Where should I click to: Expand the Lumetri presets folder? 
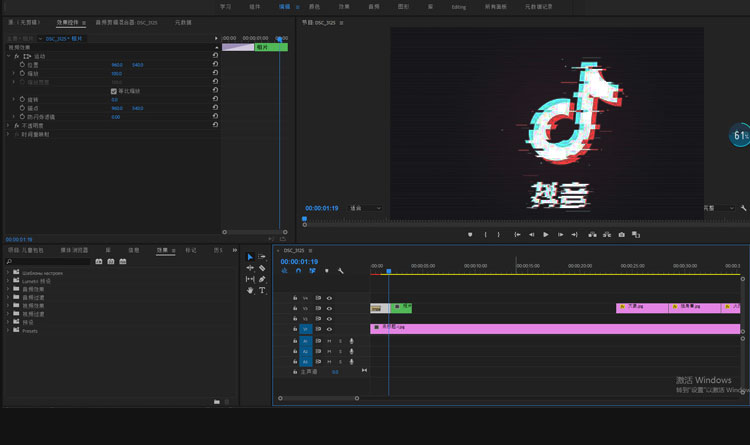8,281
